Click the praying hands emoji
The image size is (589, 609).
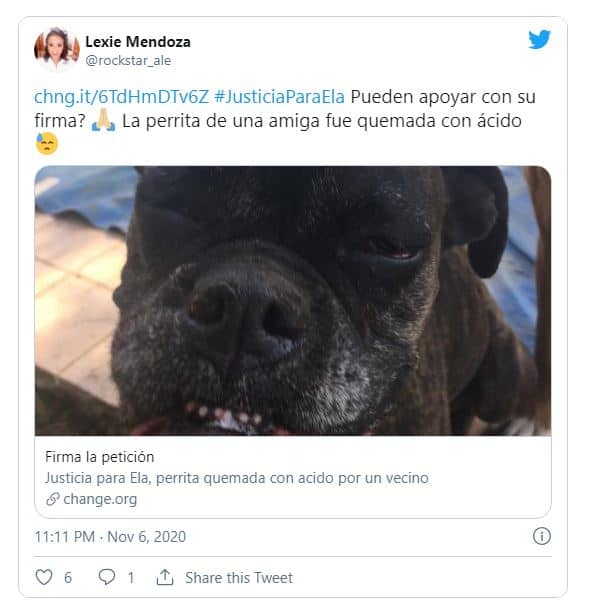coord(103,120)
